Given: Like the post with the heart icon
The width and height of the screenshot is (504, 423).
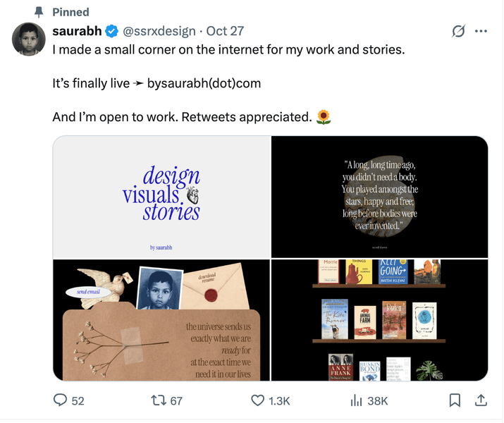Looking at the screenshot, I should 258,400.
